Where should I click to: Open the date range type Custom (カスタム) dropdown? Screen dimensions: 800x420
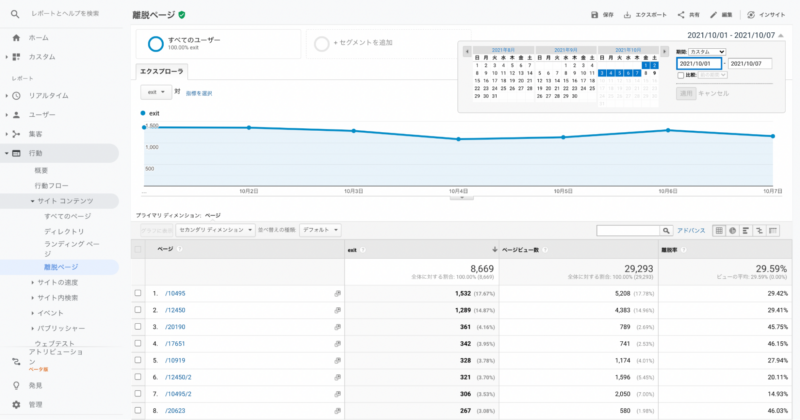[707, 52]
